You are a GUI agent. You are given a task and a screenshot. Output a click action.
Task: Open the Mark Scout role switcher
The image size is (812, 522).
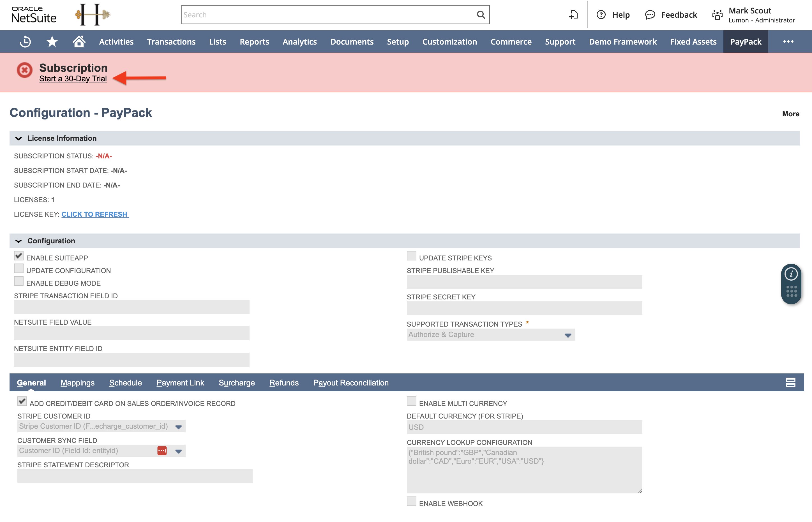[x=753, y=15]
